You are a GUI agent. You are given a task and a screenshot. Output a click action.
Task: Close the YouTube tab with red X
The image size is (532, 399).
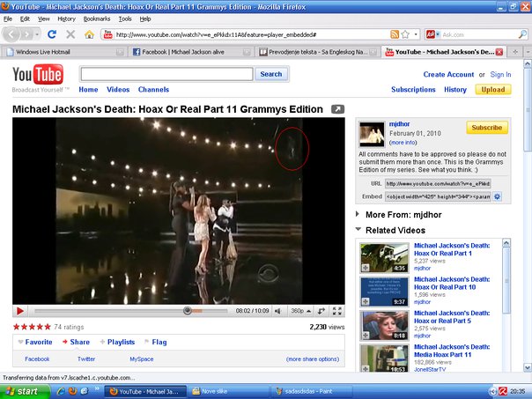[499, 52]
